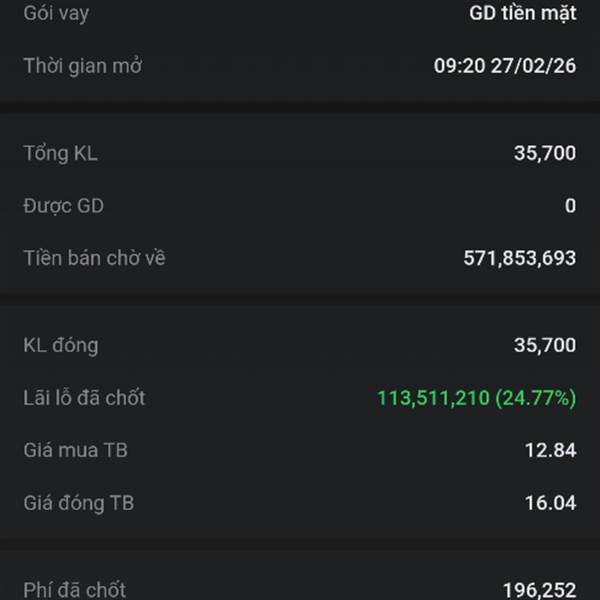Select the average close price 16.04
This screenshot has width=600, height=600.
pos(550,503)
